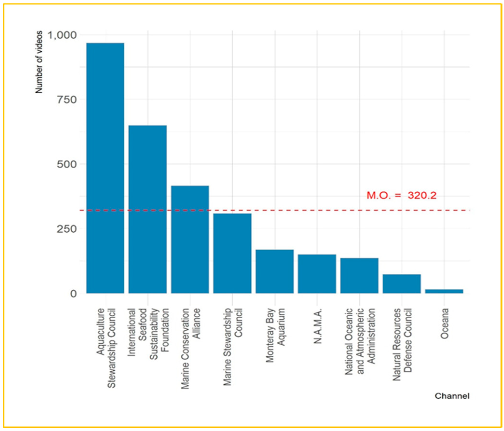This screenshot has height=431, width=504.
Task: Select the Natural Resources Defense Council bar
Action: tap(401, 284)
